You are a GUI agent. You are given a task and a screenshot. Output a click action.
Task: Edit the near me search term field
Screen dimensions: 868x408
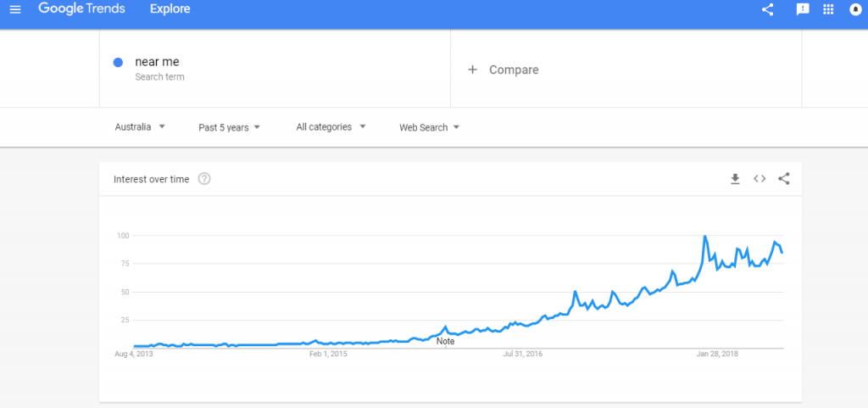[275, 69]
